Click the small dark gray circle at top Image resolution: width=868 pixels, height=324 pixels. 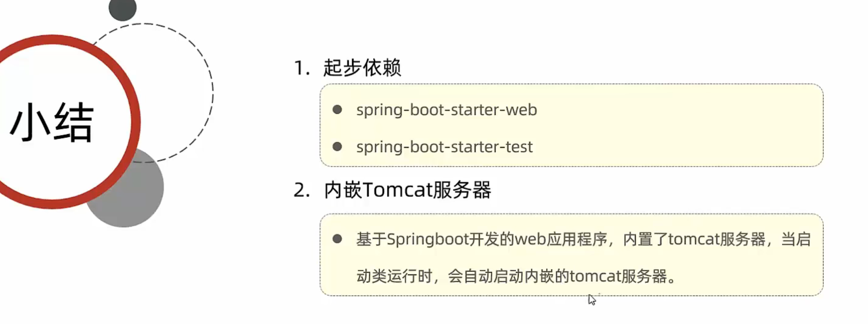tap(123, 8)
